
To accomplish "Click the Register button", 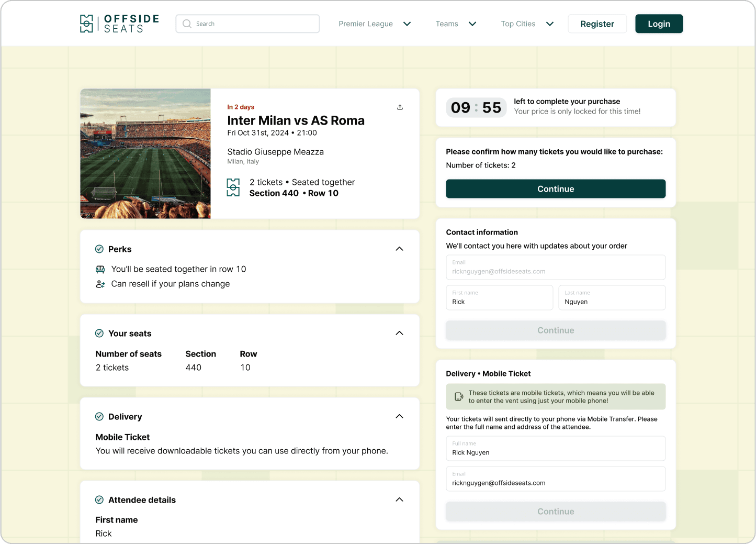I will pos(597,24).
